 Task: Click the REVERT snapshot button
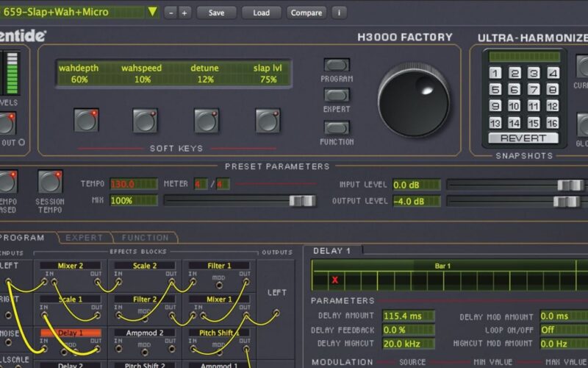tap(523, 138)
